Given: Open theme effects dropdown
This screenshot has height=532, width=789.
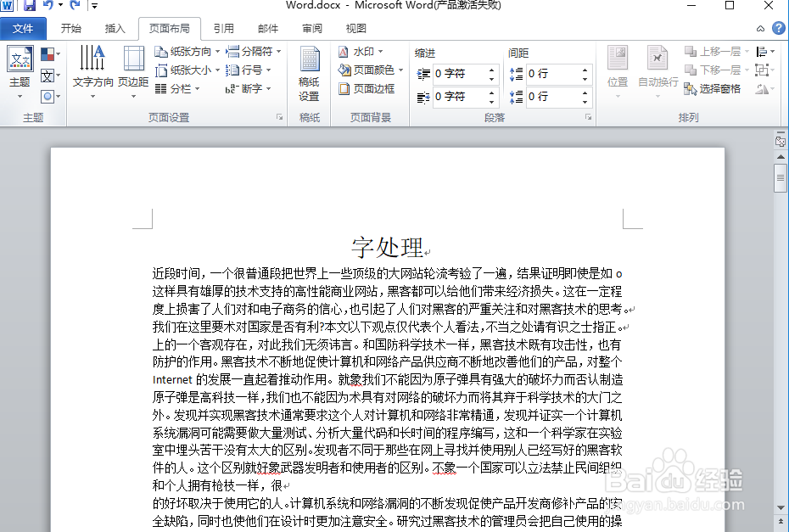Looking at the screenshot, I should pyautogui.click(x=50, y=96).
